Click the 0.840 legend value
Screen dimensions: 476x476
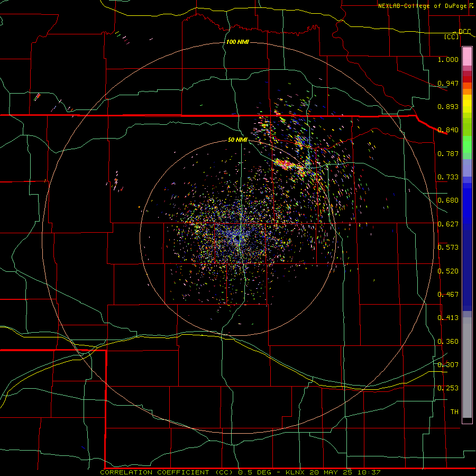448,130
